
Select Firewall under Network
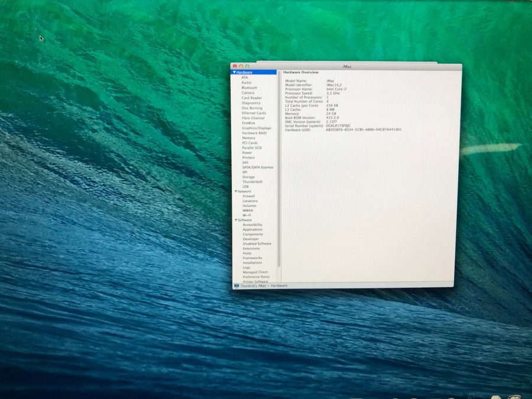click(249, 196)
